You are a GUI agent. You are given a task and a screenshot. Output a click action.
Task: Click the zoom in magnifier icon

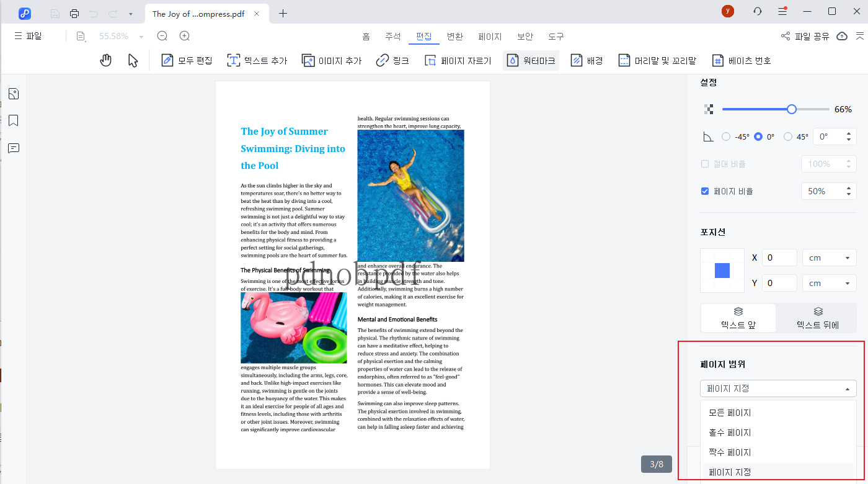184,37
